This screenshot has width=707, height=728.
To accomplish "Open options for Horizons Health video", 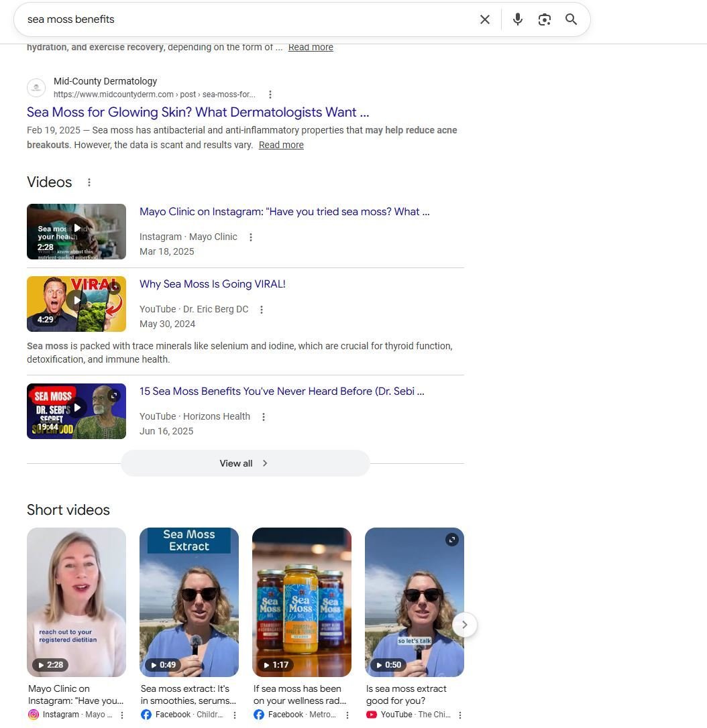I will pyautogui.click(x=264, y=417).
